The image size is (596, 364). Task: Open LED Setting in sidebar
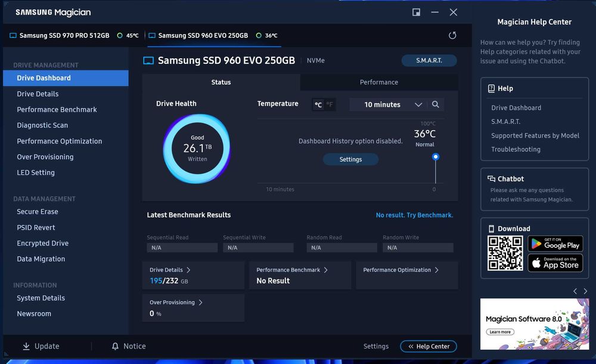click(x=36, y=173)
